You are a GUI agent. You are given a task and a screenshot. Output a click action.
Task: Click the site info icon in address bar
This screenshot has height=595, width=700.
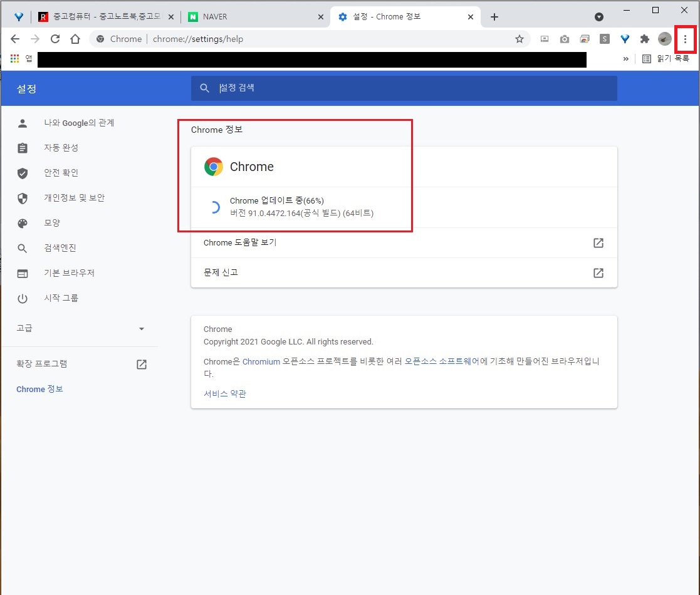(100, 39)
